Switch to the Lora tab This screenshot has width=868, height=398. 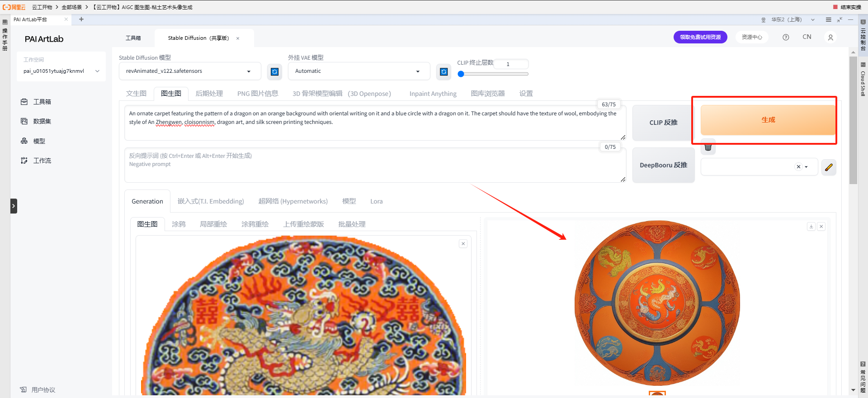[376, 201]
